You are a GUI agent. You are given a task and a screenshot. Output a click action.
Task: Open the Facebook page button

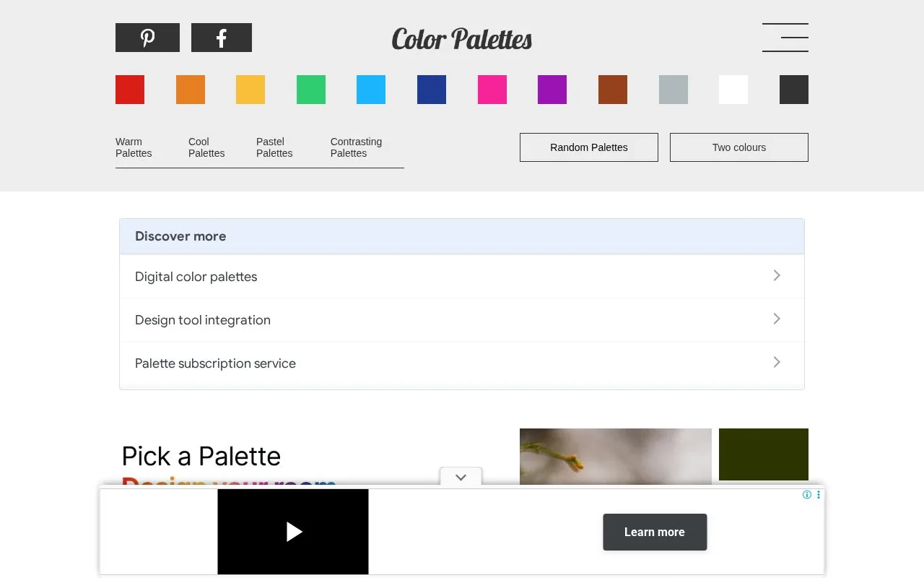click(222, 38)
